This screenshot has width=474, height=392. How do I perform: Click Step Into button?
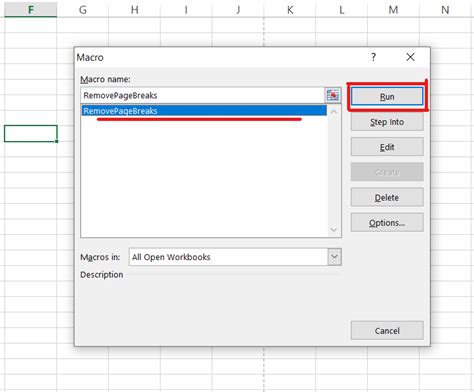click(387, 122)
